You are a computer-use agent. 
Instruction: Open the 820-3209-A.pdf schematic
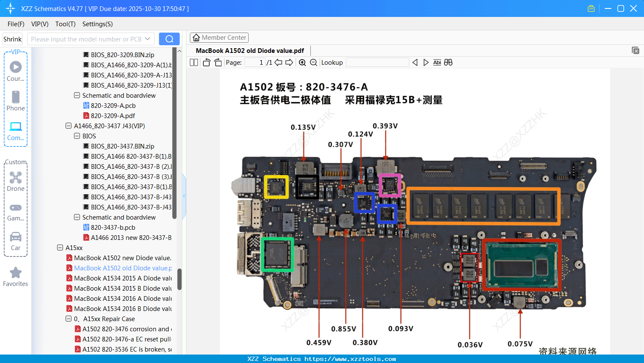(109, 115)
